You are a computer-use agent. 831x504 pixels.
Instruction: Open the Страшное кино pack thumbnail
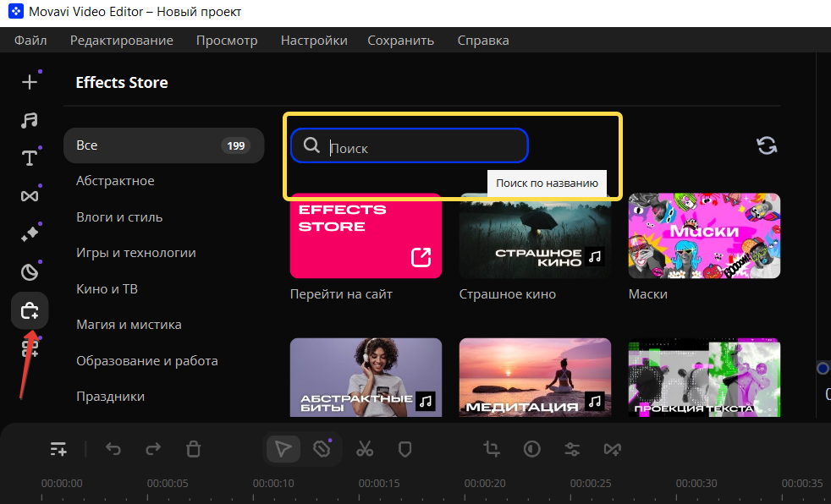pyautogui.click(x=536, y=236)
